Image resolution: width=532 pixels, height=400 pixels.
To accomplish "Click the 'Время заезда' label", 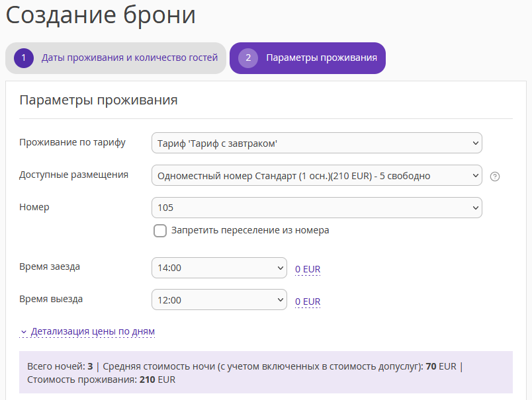I will [50, 267].
